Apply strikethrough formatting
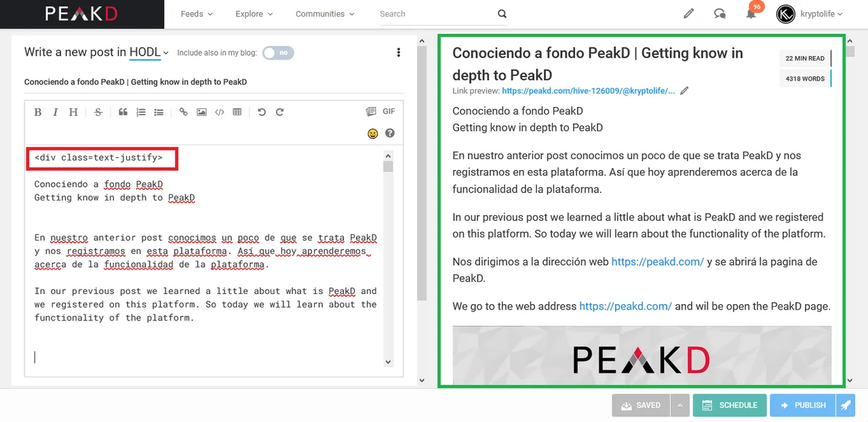Viewport: 868px width, 422px height. pos(98,112)
